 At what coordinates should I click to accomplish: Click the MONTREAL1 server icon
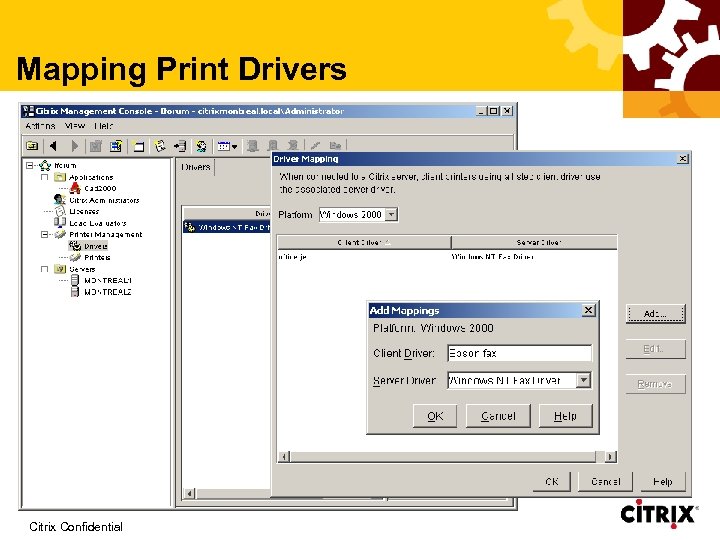[x=75, y=280]
